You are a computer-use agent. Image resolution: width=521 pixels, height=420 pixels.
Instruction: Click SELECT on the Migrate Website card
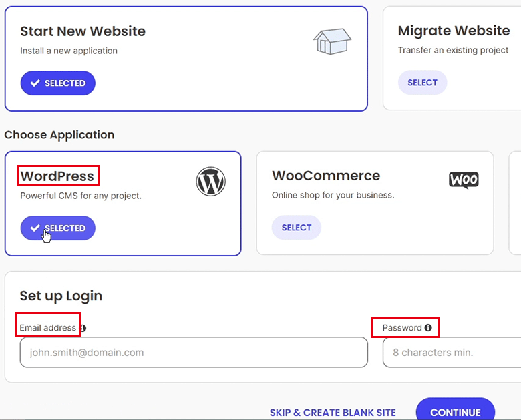click(422, 82)
